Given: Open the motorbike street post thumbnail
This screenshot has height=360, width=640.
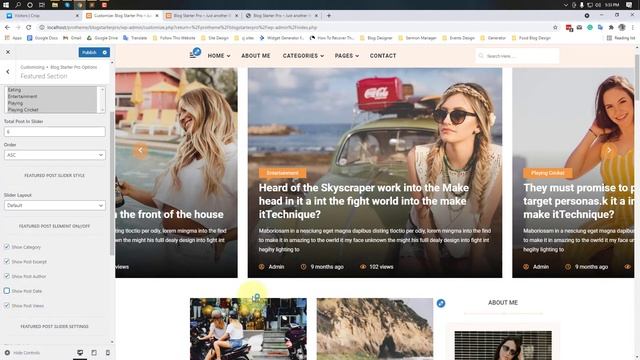Looking at the screenshot, I should 248,329.
